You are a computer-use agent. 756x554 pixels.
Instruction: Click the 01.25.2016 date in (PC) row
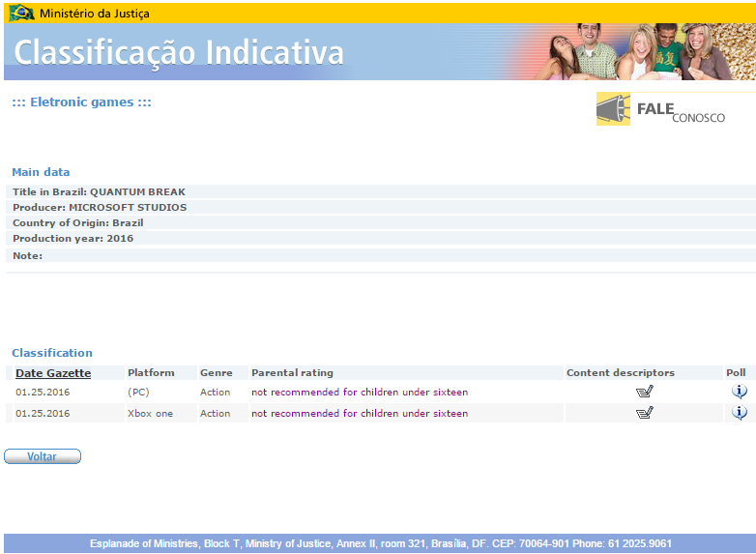(43, 392)
